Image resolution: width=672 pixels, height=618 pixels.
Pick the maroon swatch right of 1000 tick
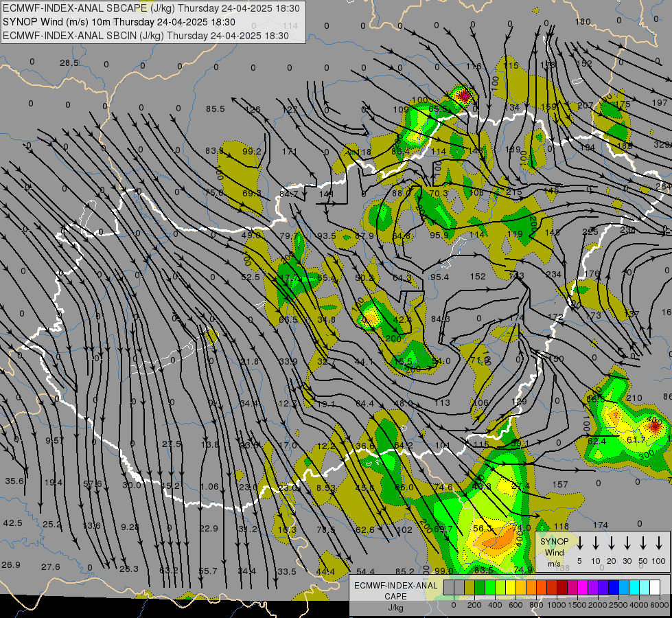click(x=562, y=588)
